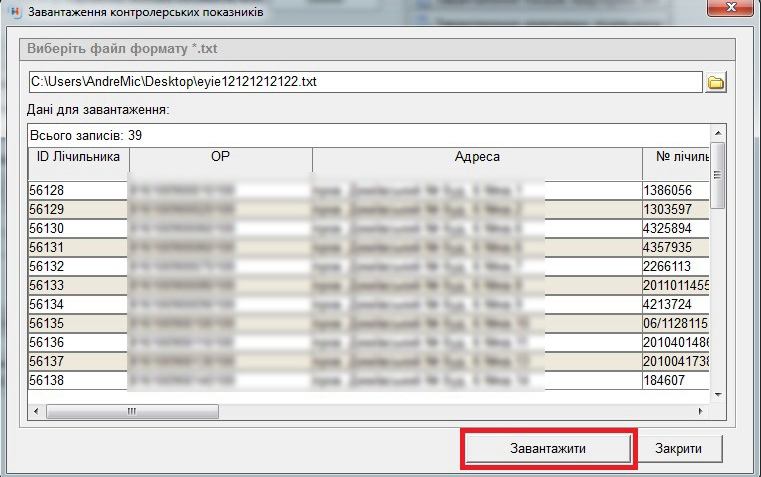Click the application icon in the title bar
Screen dimensions: 761x477
11,11
